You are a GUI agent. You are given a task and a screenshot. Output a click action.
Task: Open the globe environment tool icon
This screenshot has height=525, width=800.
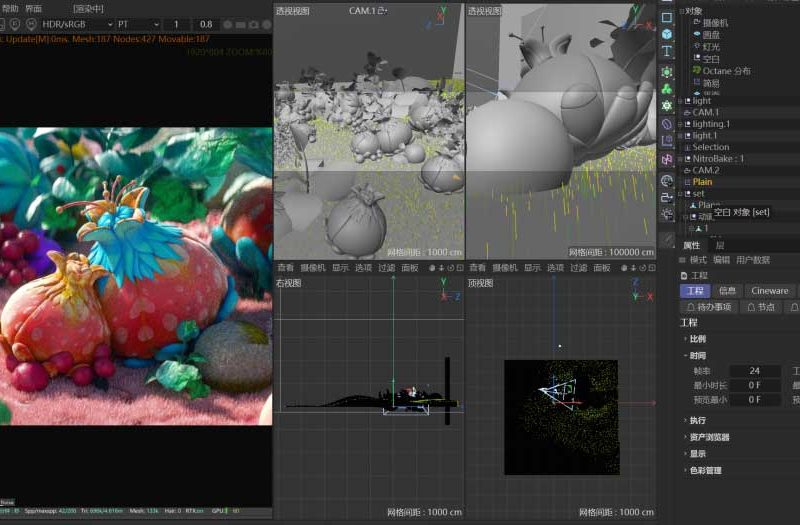click(666, 181)
